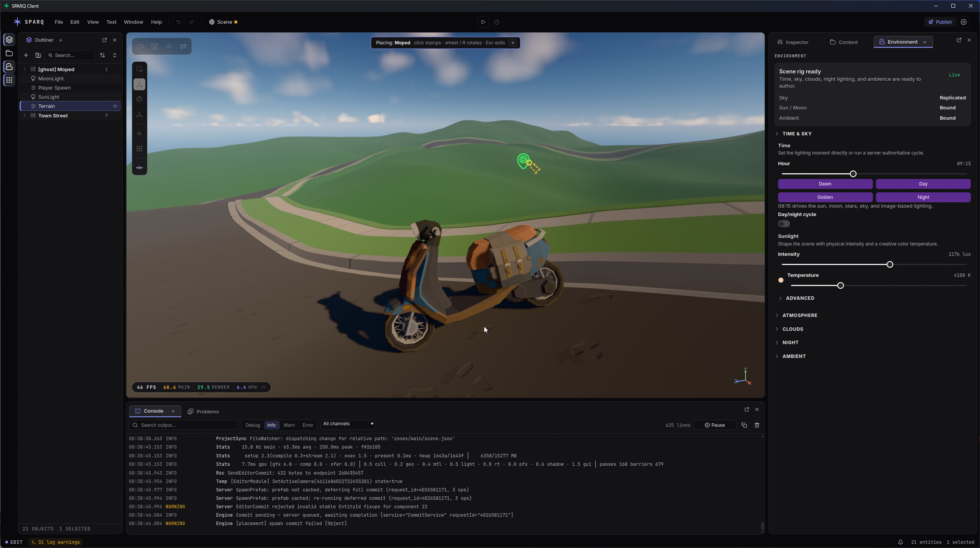Expand the [ghost] Moped tree node
Image resolution: width=980 pixels, height=548 pixels.
point(25,69)
